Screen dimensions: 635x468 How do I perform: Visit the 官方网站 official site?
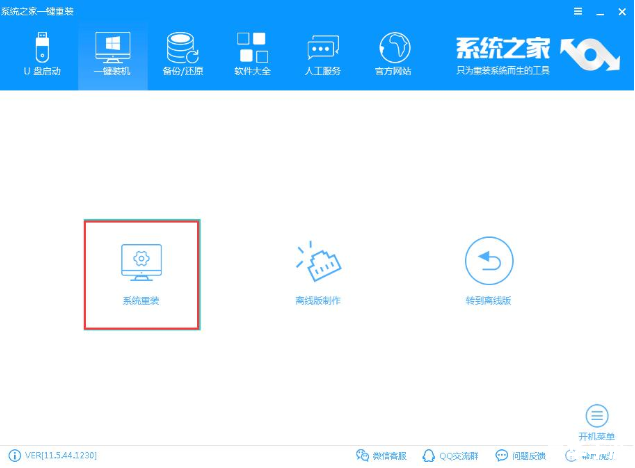[x=393, y=53]
